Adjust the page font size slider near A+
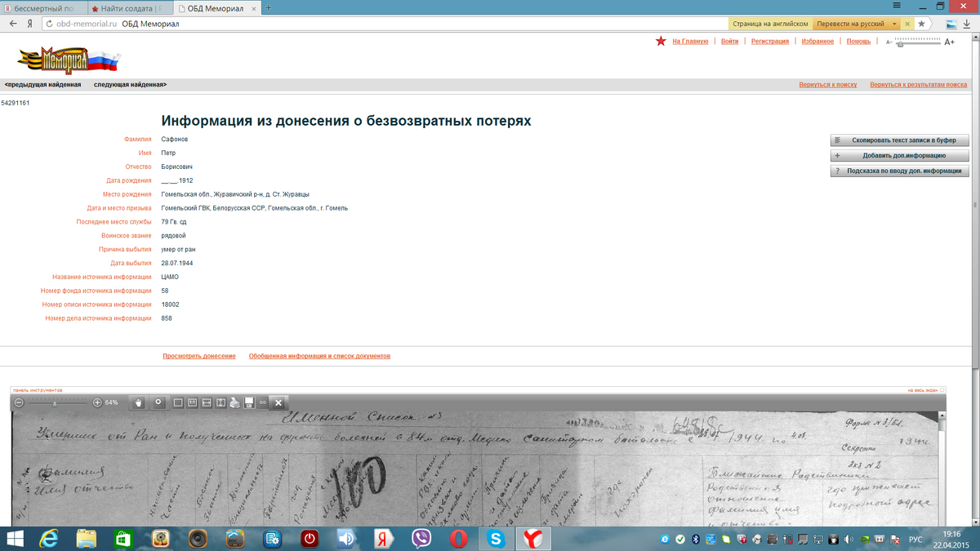The image size is (980, 551). tap(919, 42)
